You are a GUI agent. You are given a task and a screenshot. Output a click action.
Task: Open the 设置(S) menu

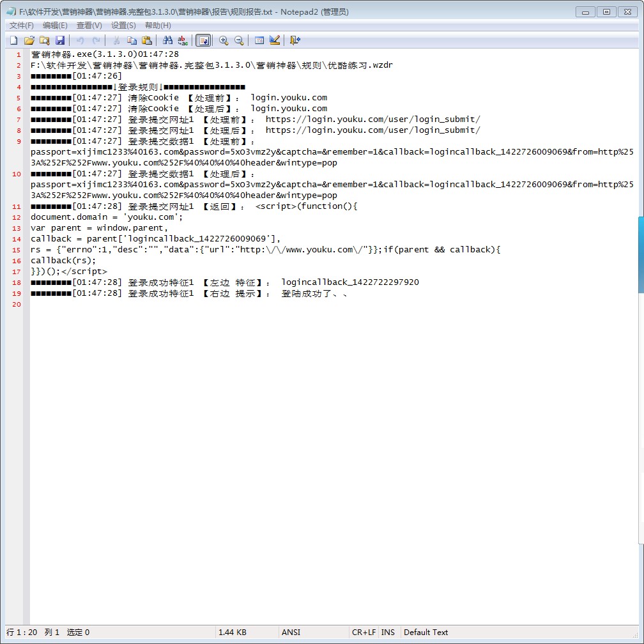coord(123,26)
